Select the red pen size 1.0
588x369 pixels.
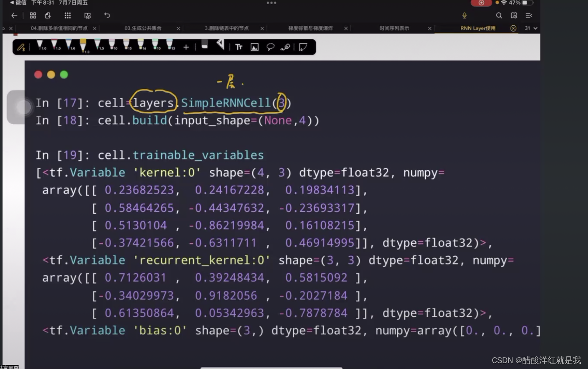point(55,45)
